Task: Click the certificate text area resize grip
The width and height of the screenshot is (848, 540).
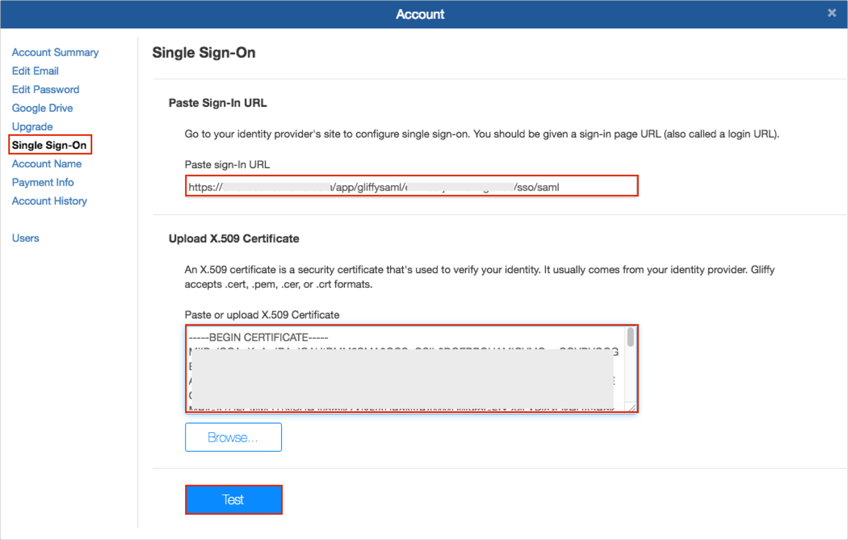Action: [631, 406]
